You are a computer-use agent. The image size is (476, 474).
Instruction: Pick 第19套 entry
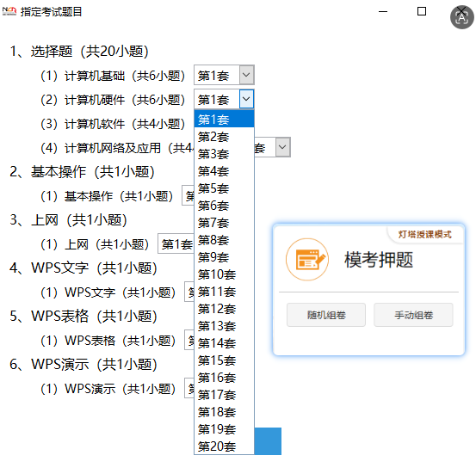224,429
